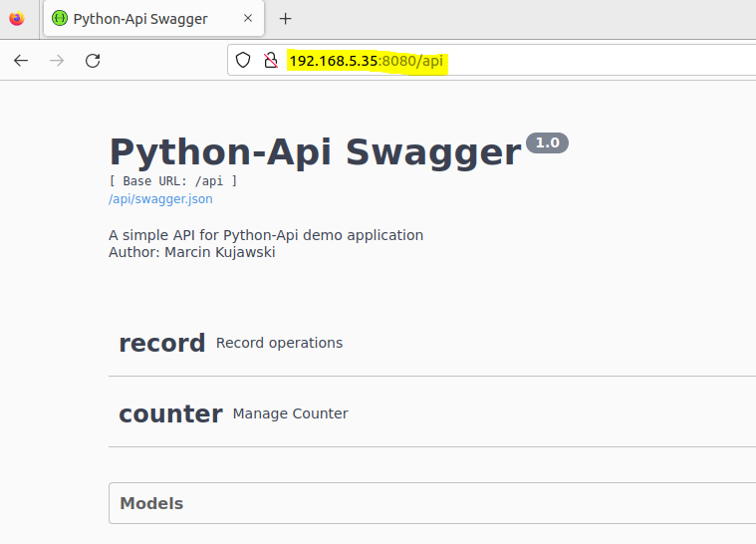Click the 1.0 version badge
This screenshot has height=544, width=756.
coord(547,142)
